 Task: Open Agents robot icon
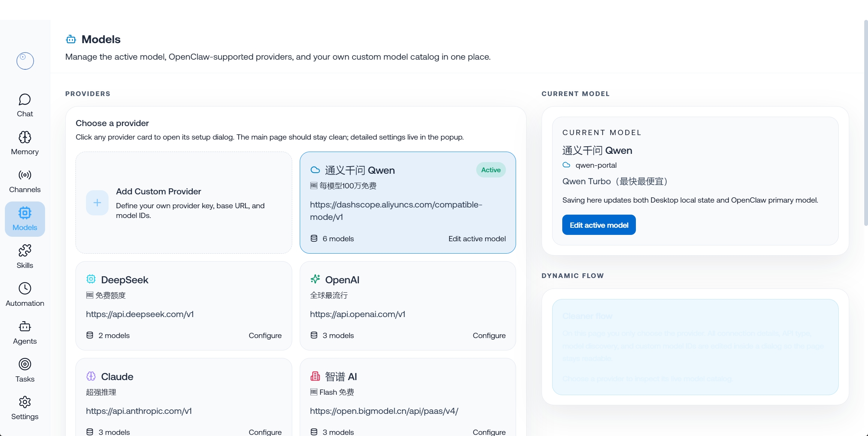[x=25, y=326]
